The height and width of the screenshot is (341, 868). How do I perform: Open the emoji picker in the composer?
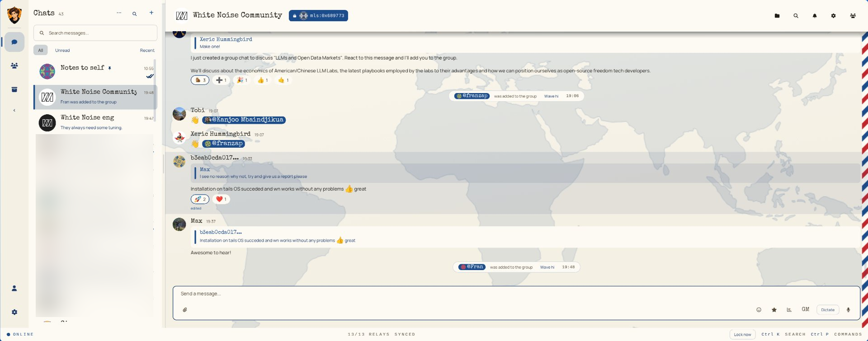pyautogui.click(x=759, y=310)
